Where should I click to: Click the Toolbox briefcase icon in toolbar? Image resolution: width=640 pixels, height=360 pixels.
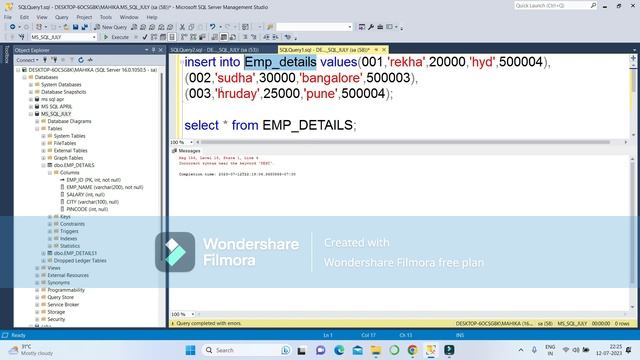point(380,27)
